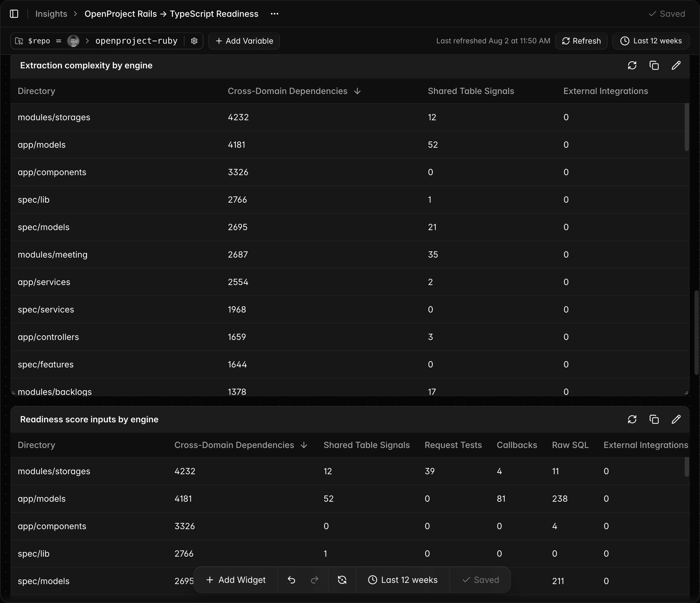Sort Extraction table by External Integrations
The height and width of the screenshot is (603, 700).
(605, 91)
